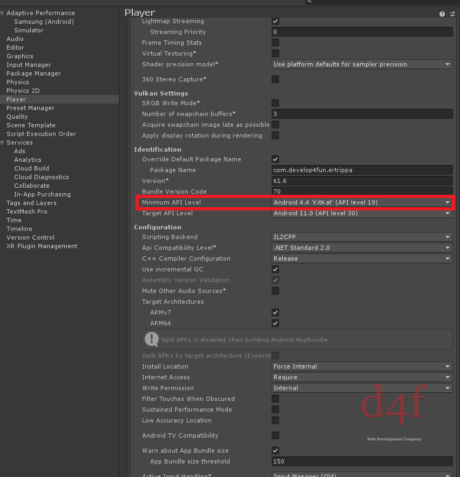Open Shader precision model dropdown
The width and height of the screenshot is (460, 477).
(362, 64)
